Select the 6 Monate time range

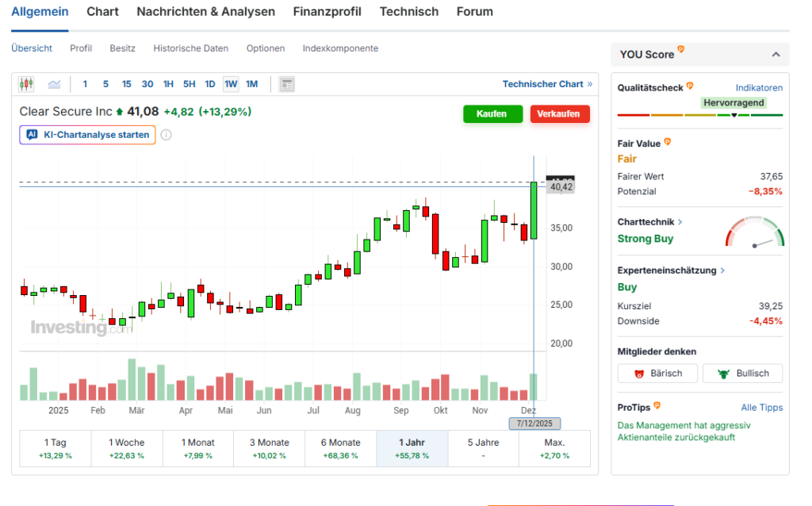[x=340, y=448]
